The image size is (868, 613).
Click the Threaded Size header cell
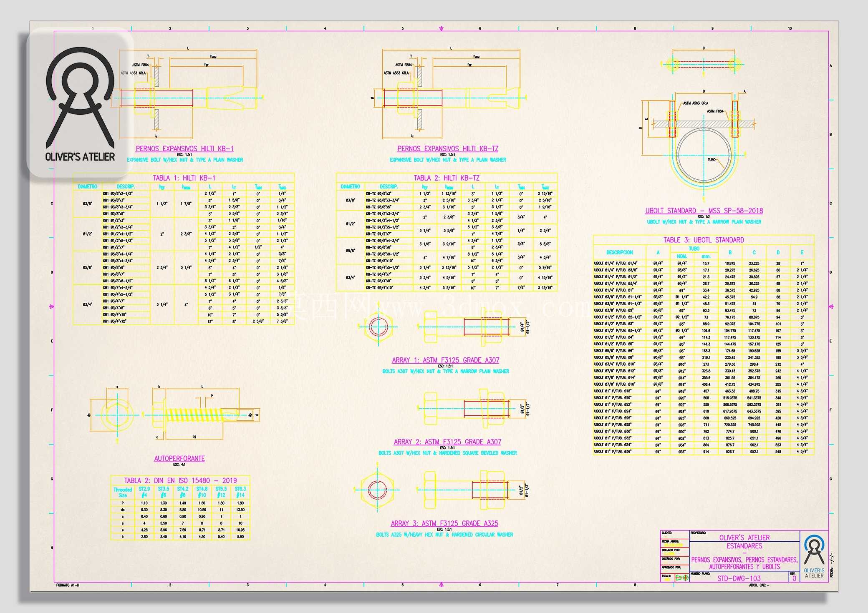coord(123,492)
